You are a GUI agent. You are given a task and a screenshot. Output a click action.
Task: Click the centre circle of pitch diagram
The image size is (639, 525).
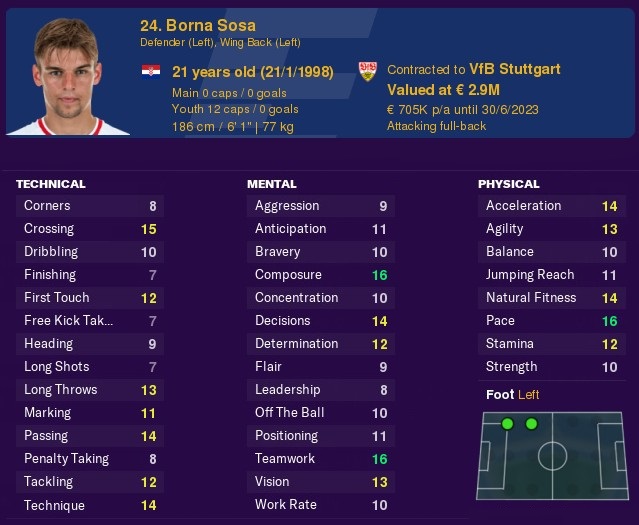[x=552, y=456]
